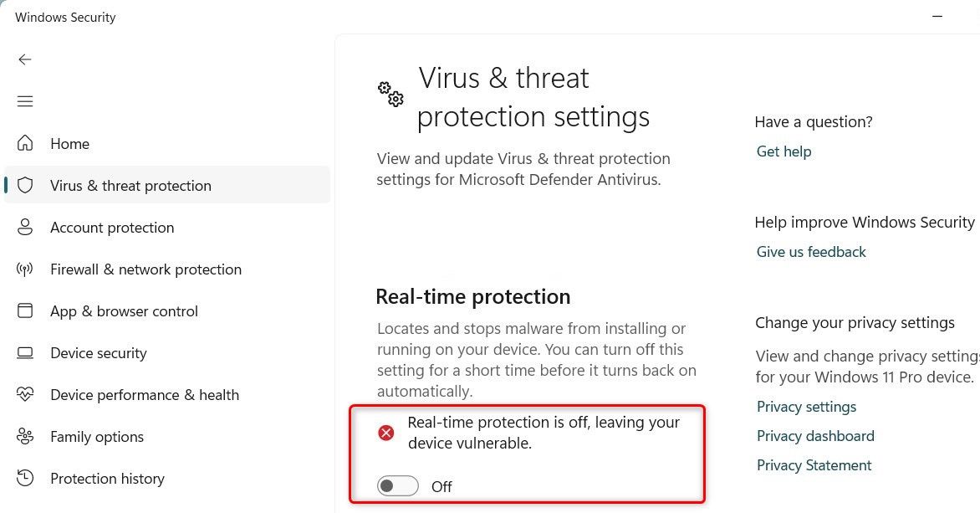Click the Protection history clock icon

coord(25,479)
